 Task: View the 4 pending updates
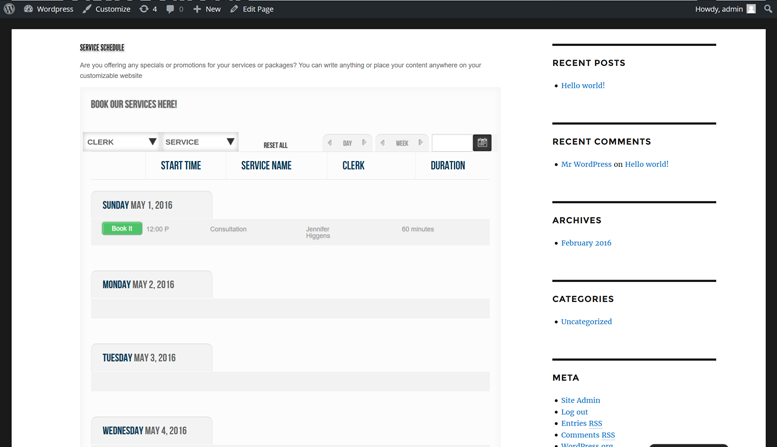(148, 9)
